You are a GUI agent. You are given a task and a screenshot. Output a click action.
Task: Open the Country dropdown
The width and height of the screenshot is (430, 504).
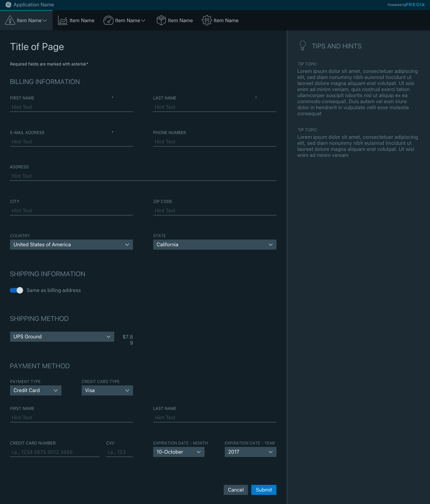pos(71,245)
